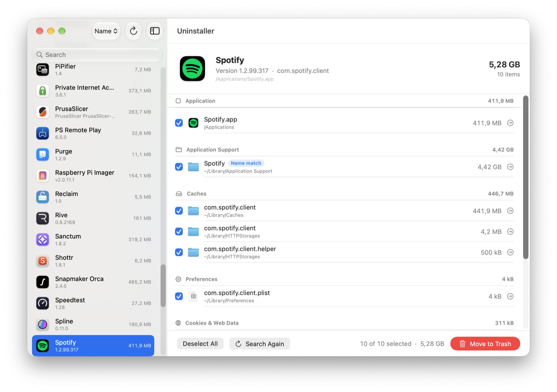The width and height of the screenshot is (557, 392).
Task: Click the Search Again button
Action: point(260,344)
